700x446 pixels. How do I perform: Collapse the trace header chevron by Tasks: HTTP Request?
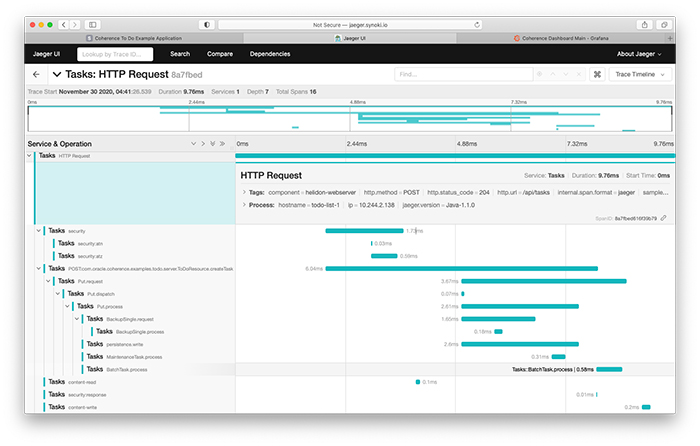[x=57, y=75]
